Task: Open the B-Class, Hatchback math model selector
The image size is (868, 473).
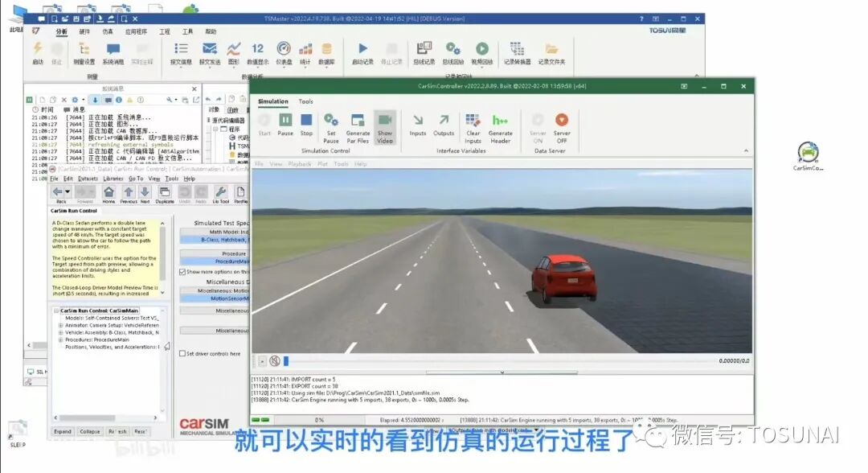Action: 213,241
